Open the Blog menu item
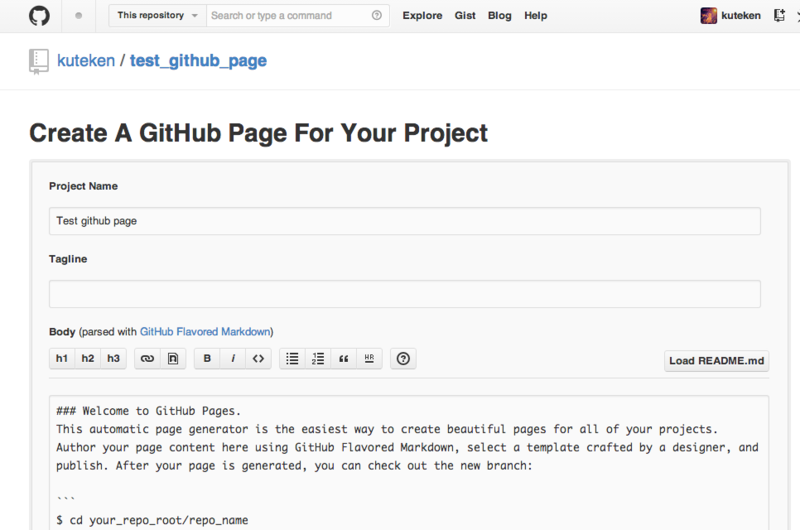 click(x=499, y=16)
